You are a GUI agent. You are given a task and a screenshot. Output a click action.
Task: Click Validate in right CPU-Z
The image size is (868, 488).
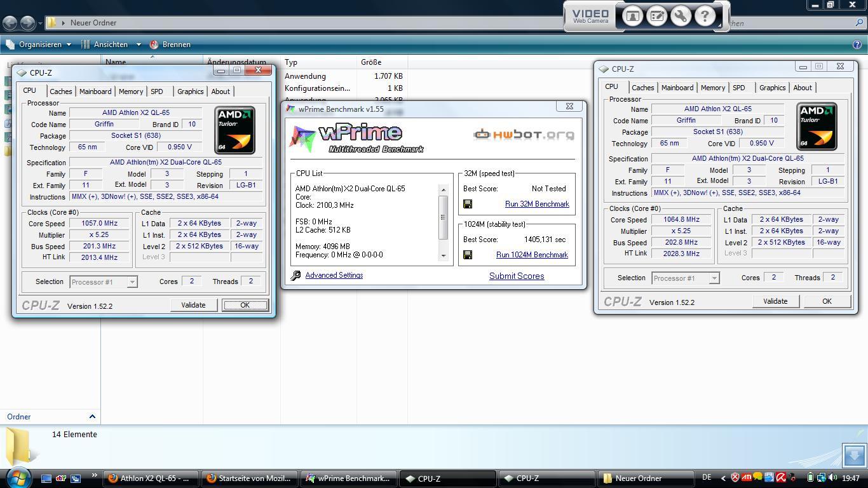click(775, 301)
